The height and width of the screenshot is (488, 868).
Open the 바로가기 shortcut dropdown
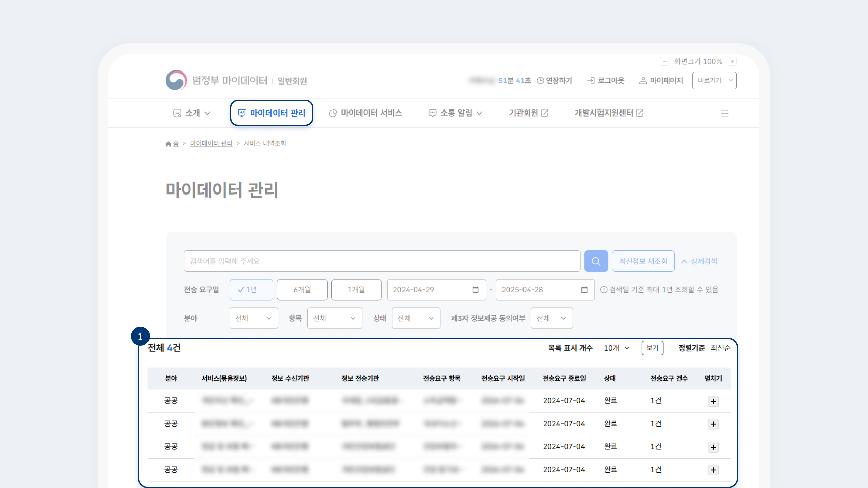(x=714, y=81)
